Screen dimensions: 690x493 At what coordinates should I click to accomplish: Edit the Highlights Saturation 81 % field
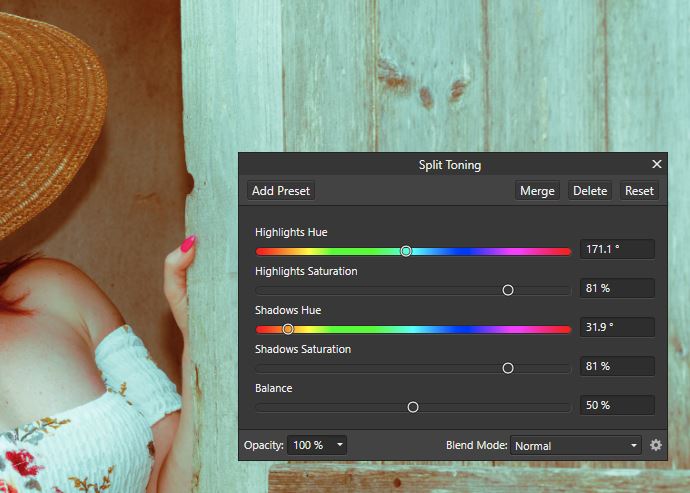click(x=617, y=288)
